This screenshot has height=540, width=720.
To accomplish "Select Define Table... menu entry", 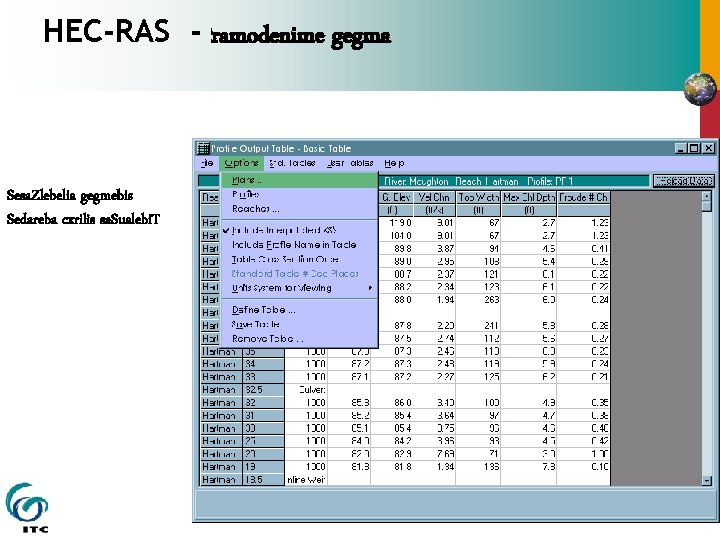I will [299, 310].
